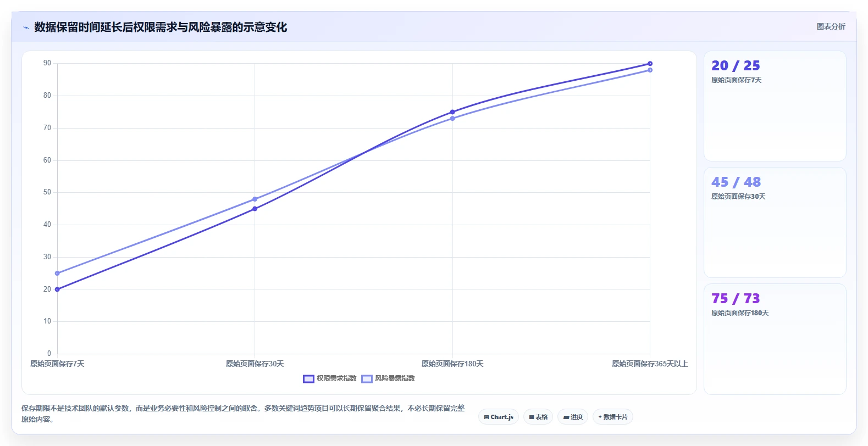This screenshot has height=446, width=868.
Task: Click the lightning icon beside the chart title
Action: click(26, 27)
